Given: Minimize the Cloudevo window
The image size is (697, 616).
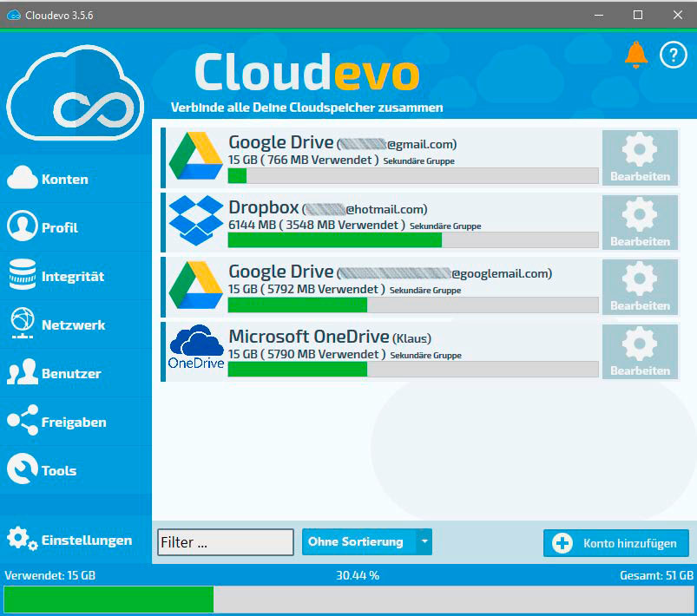Looking at the screenshot, I should coord(599,15).
